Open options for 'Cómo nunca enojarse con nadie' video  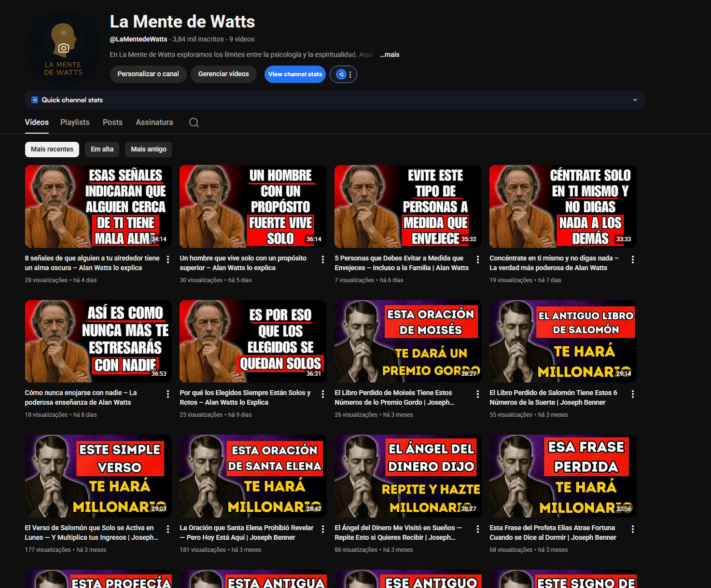click(x=168, y=394)
